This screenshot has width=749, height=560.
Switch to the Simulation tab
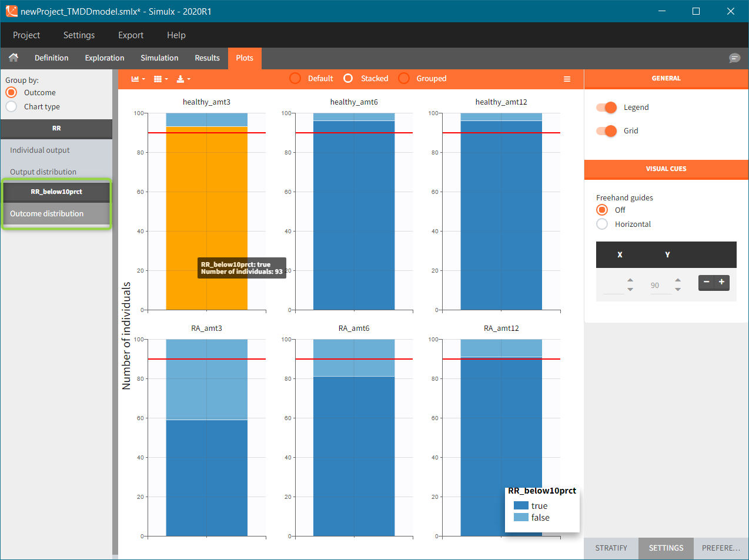(x=159, y=58)
